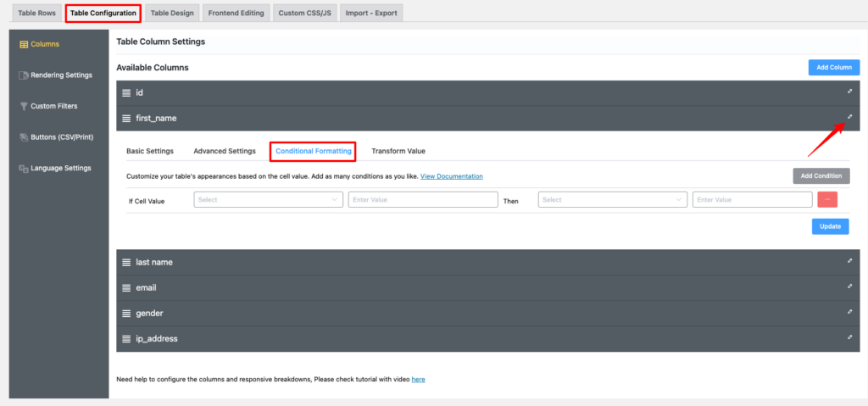
Task: Open the edit pencil for ip_address column
Action: point(849,336)
